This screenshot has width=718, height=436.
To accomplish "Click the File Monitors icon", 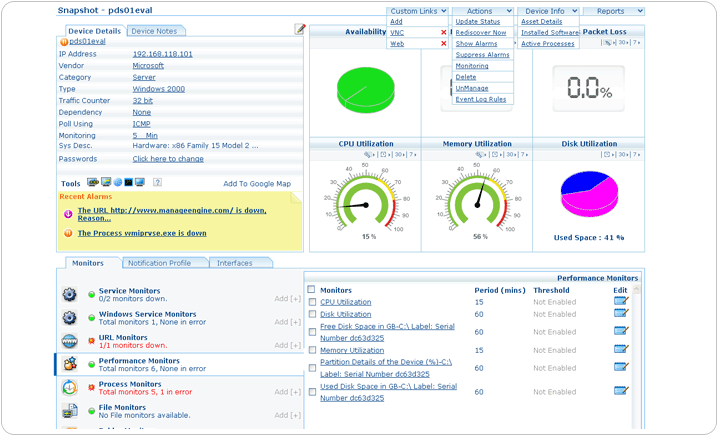I will click(x=69, y=410).
